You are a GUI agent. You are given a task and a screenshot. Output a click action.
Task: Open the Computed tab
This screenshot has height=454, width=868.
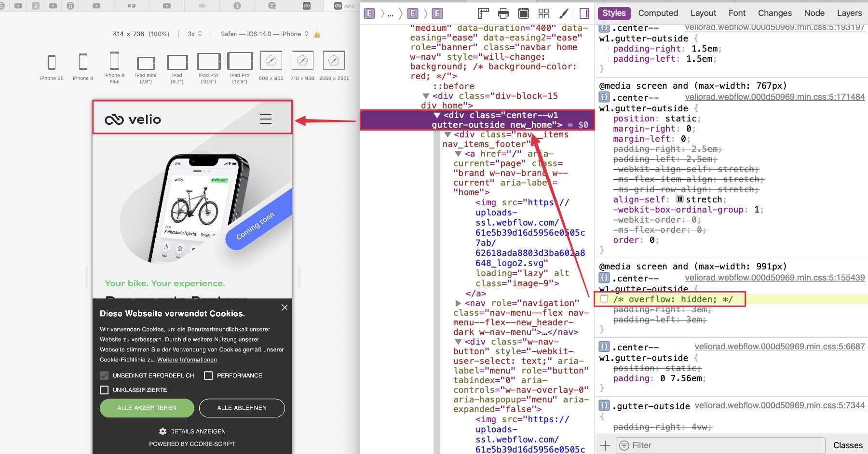658,13
